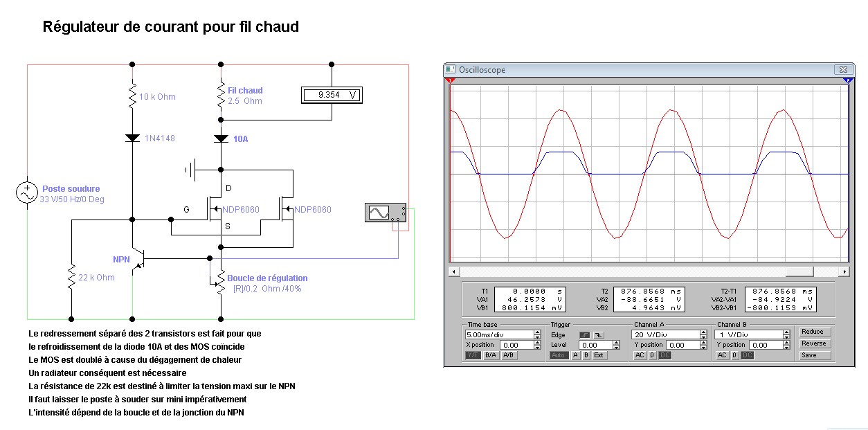Switch display mode to B/A
The image size is (868, 430).
[490, 355]
